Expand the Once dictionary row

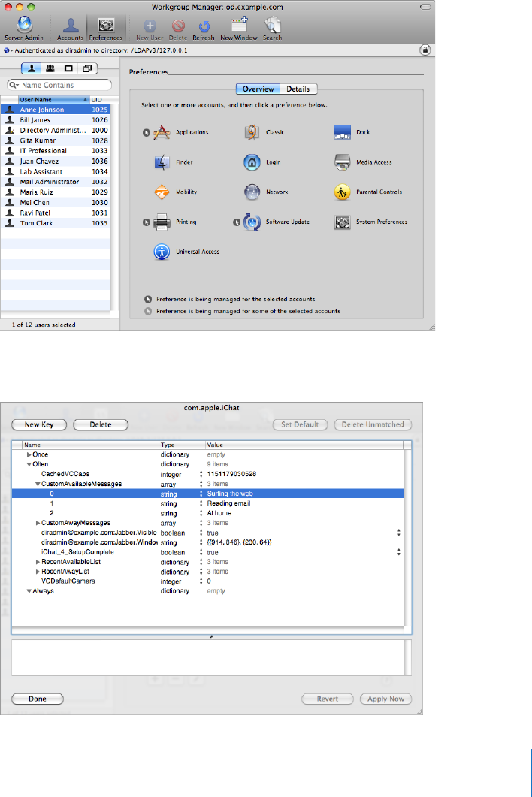[x=29, y=455]
